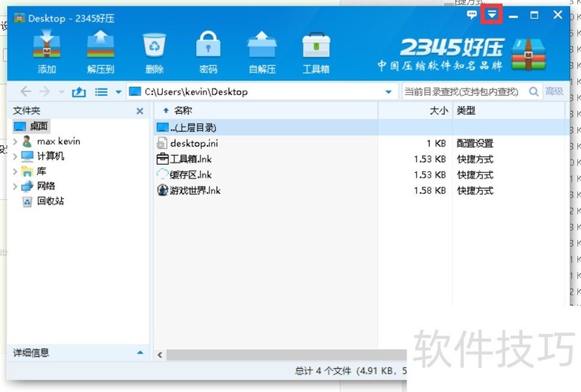The image size is (581, 392).
Task: Click the 配置设置 type cell
Action: click(x=475, y=143)
